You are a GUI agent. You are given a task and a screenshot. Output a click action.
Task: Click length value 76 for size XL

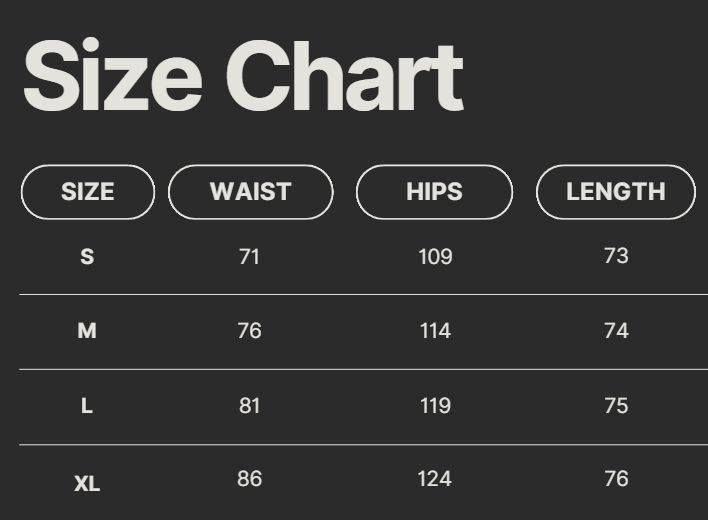(616, 479)
